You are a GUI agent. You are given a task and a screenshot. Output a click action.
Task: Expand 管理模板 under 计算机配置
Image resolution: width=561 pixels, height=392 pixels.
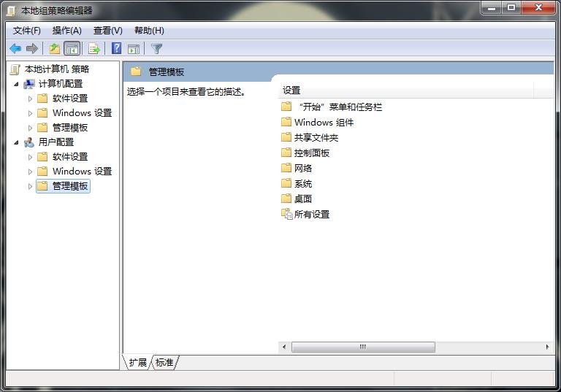31,128
